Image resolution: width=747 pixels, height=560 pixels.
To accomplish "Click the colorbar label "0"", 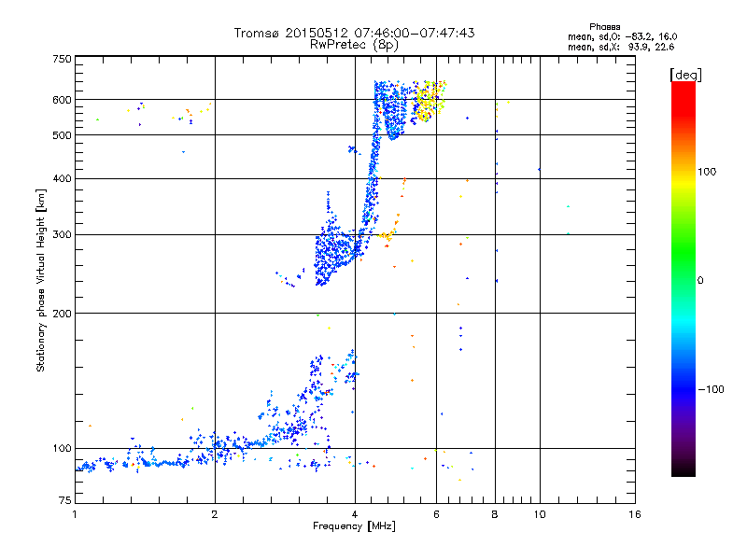I will click(700, 281).
